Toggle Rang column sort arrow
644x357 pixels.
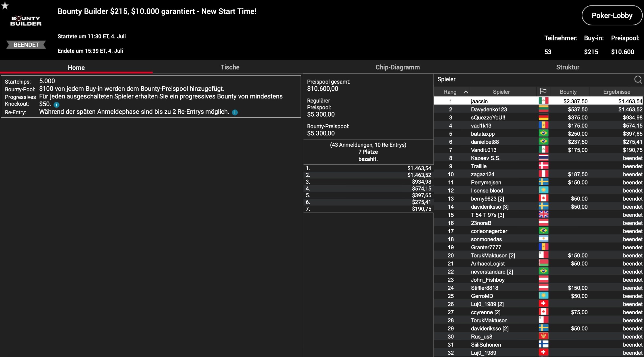(x=466, y=92)
